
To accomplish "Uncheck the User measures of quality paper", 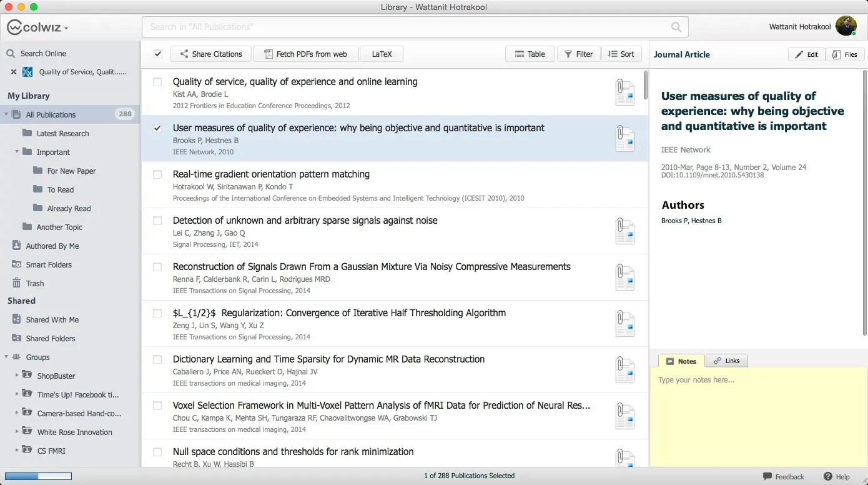I will tap(157, 128).
